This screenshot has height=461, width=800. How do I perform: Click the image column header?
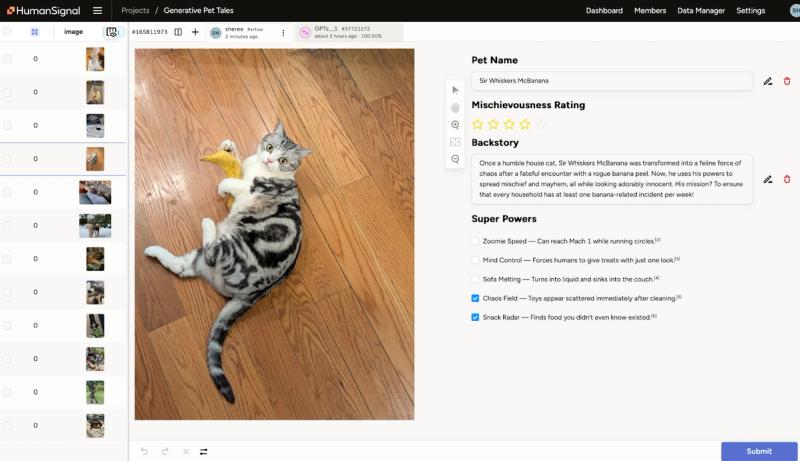point(73,32)
